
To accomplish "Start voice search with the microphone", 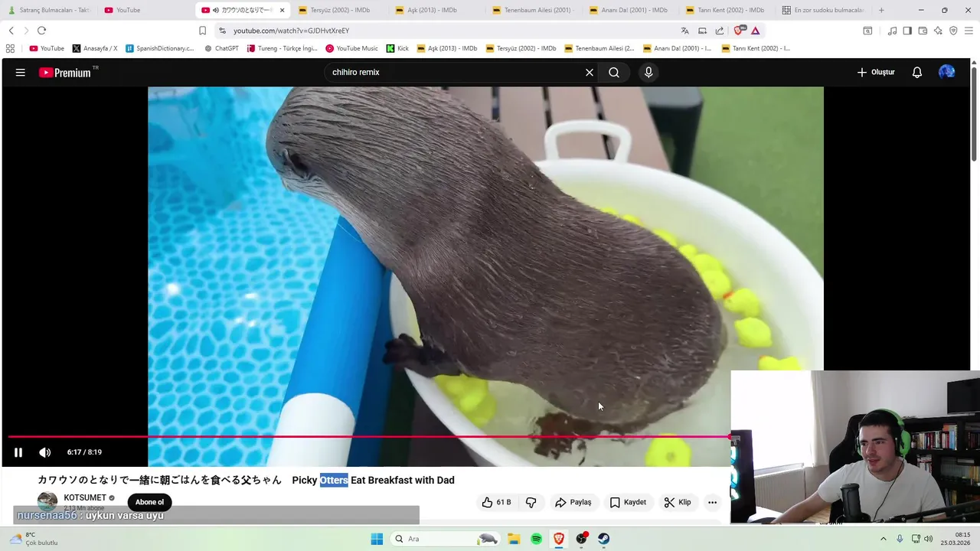I will pyautogui.click(x=648, y=72).
